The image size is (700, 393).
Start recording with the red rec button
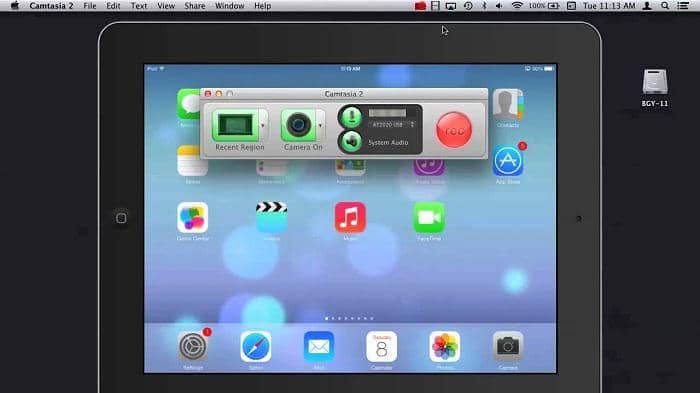coord(454,130)
